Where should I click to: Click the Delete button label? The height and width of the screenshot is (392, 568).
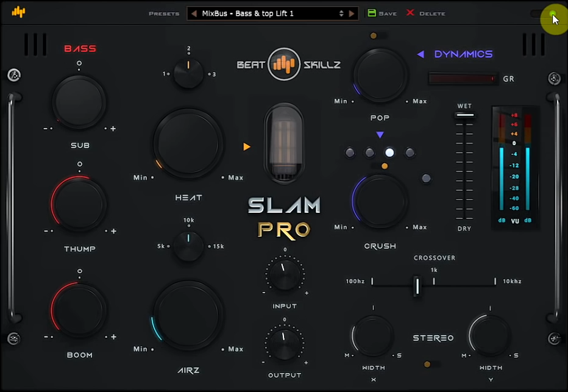pos(432,14)
